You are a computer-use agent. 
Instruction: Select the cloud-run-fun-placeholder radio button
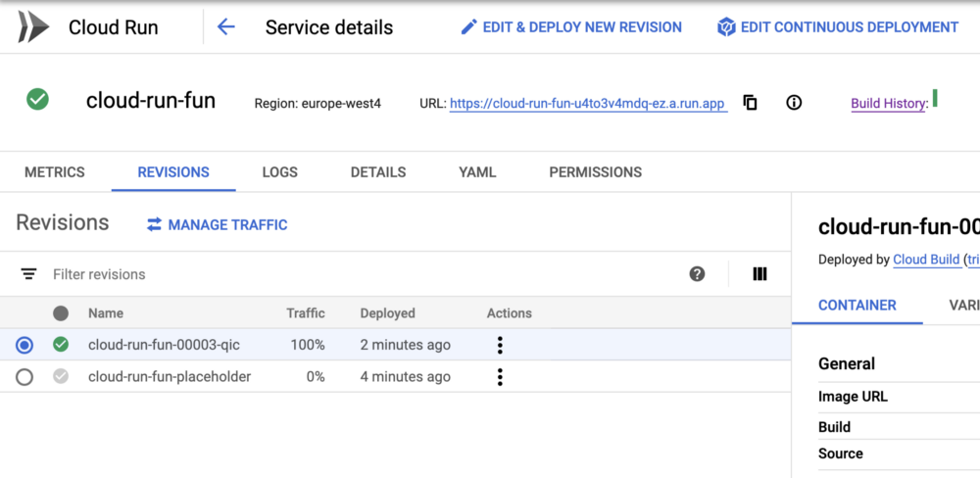tap(24, 377)
